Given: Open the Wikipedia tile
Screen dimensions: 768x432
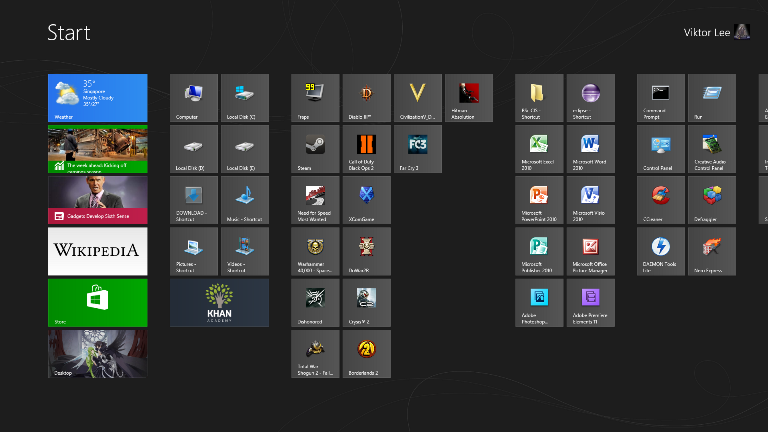Looking at the screenshot, I should (97, 251).
